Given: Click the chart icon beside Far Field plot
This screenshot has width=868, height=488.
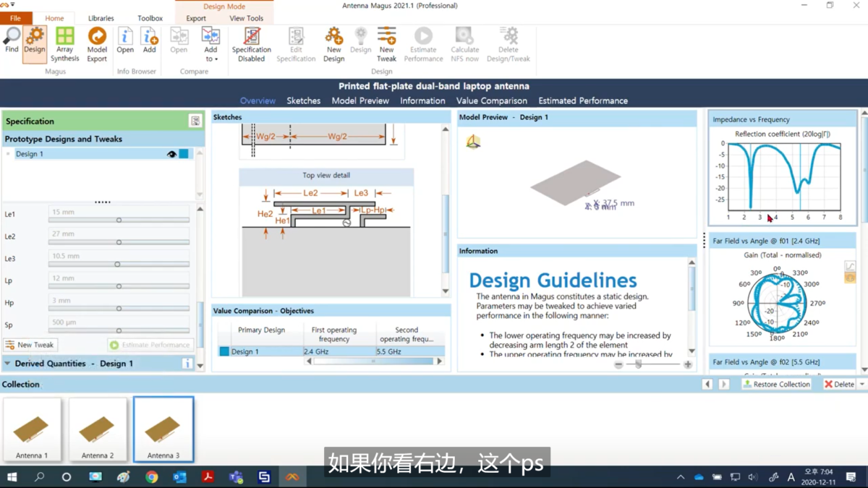Looking at the screenshot, I should (850, 267).
